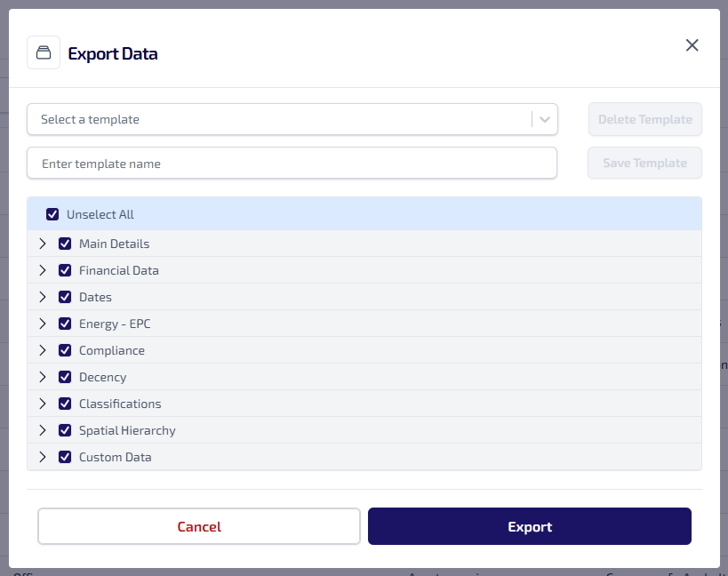
Task: Click the Cancel button
Action: [x=199, y=526]
